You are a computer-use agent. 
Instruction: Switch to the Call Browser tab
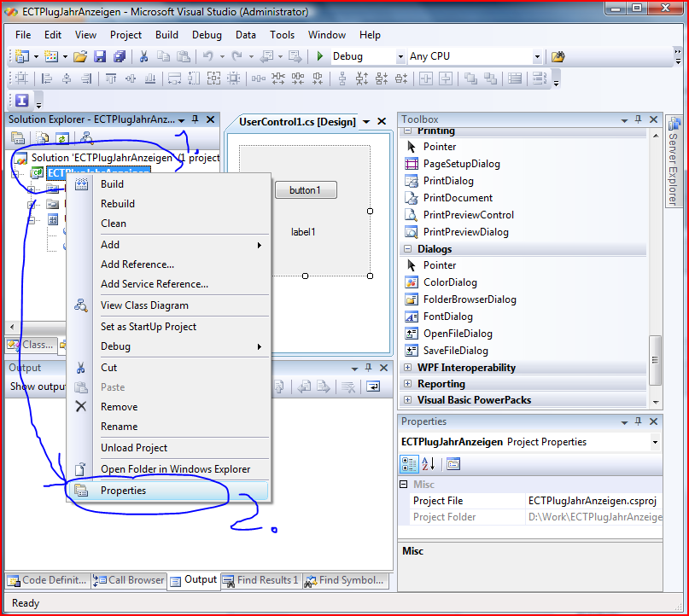[129, 580]
